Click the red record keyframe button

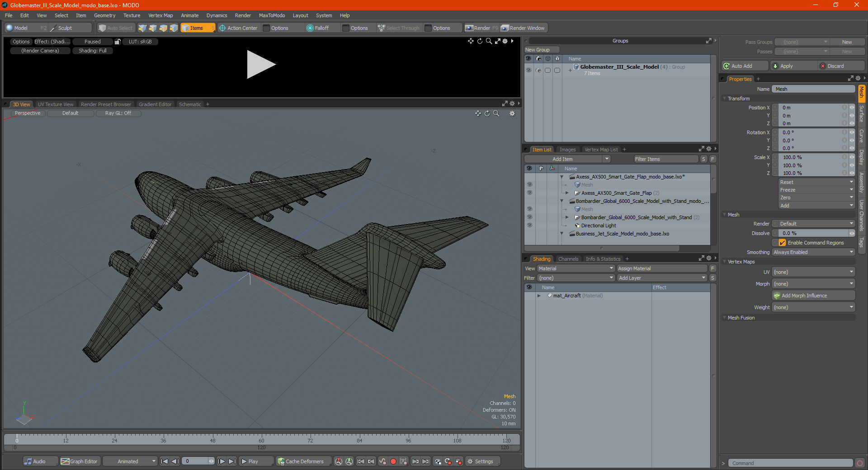point(393,461)
